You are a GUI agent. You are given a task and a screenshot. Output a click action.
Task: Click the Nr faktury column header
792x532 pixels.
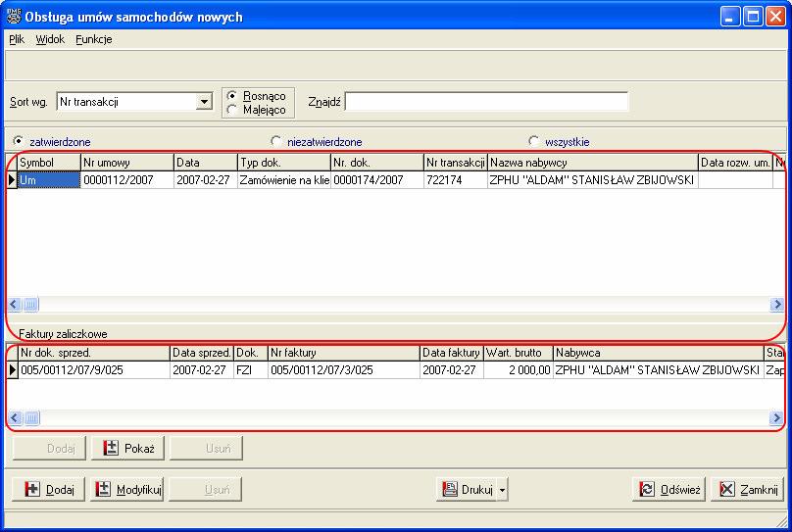(344, 353)
